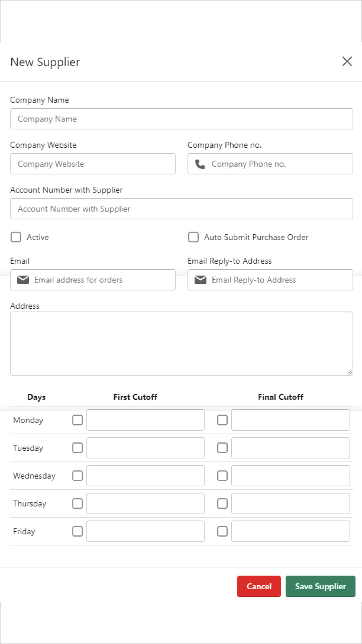Close the New Supplier dialog with X

coord(347,62)
